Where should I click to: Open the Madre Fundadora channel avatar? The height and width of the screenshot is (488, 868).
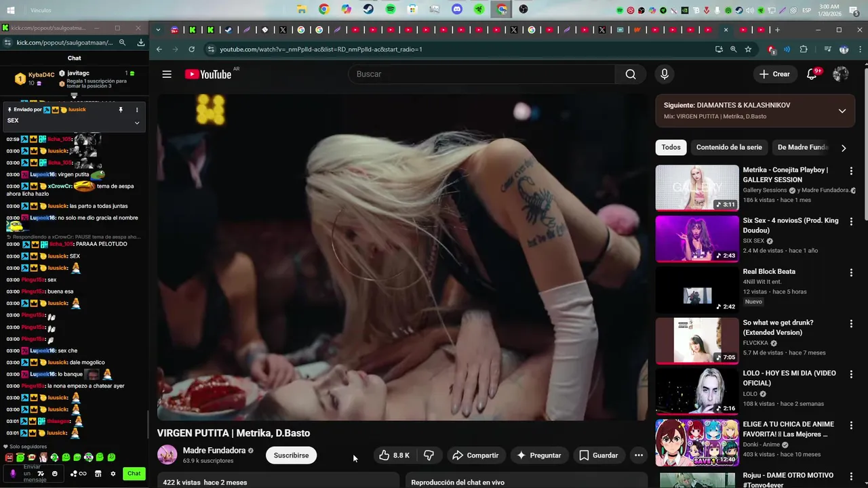point(167,455)
